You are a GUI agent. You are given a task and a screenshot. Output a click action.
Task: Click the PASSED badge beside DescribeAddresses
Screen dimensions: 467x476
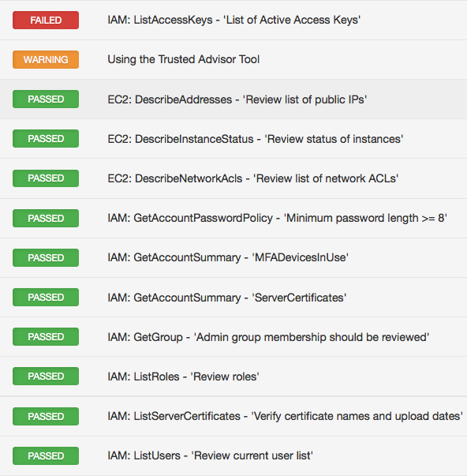tap(46, 99)
